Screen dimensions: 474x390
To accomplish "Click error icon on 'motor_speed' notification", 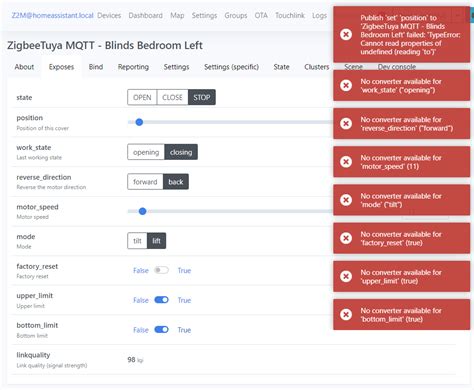I will 346,162.
